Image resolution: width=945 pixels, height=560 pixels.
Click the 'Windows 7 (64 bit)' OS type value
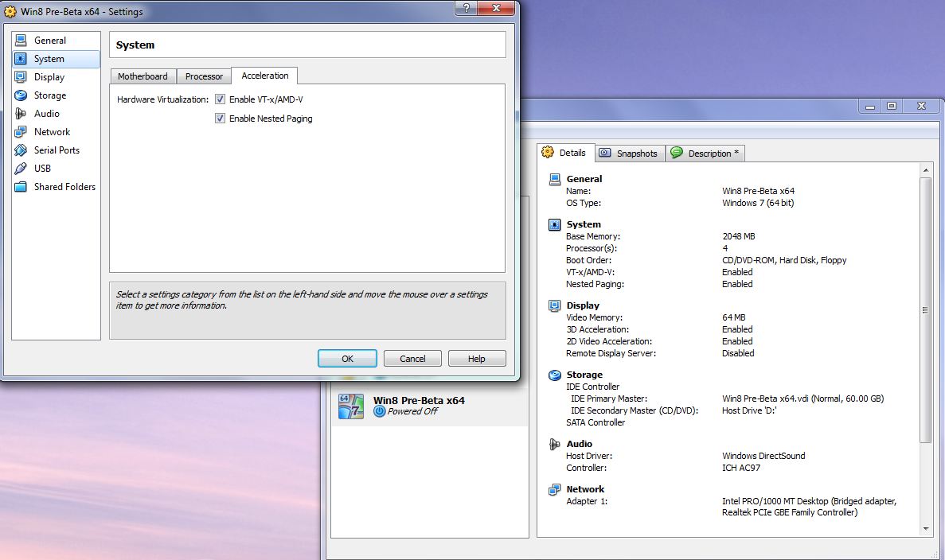(758, 203)
